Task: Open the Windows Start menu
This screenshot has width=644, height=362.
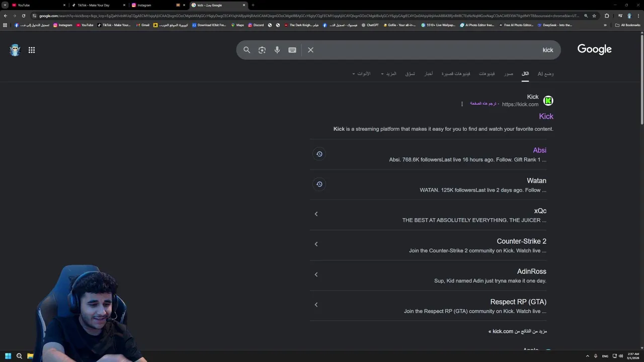Action: coord(8,356)
